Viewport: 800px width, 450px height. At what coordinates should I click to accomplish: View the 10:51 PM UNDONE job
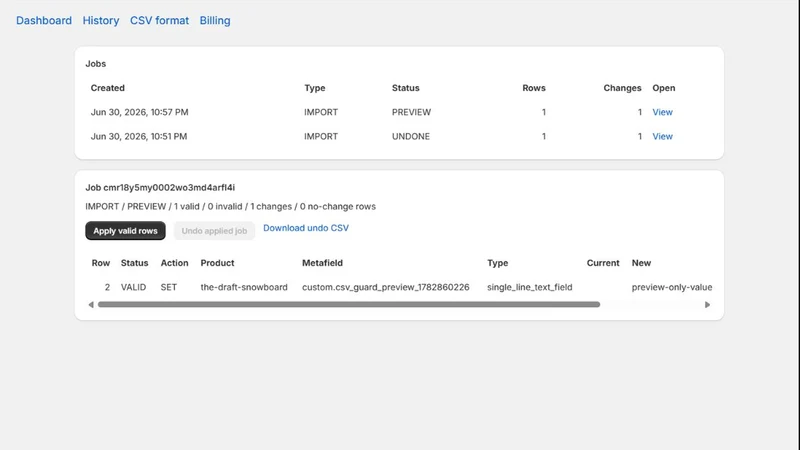662,136
